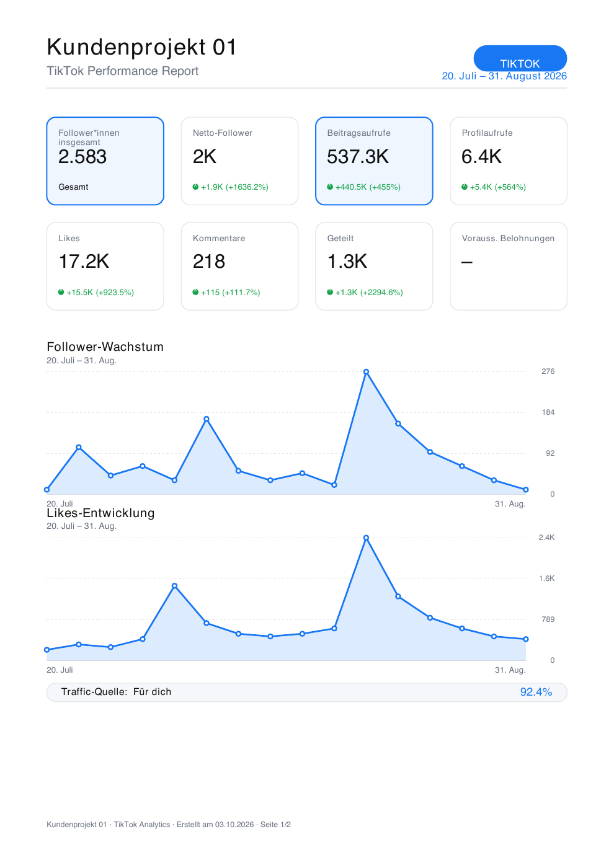Click the peak data point in Follower-Wachstum chart
The width and height of the screenshot is (614, 868).
pyautogui.click(x=367, y=372)
